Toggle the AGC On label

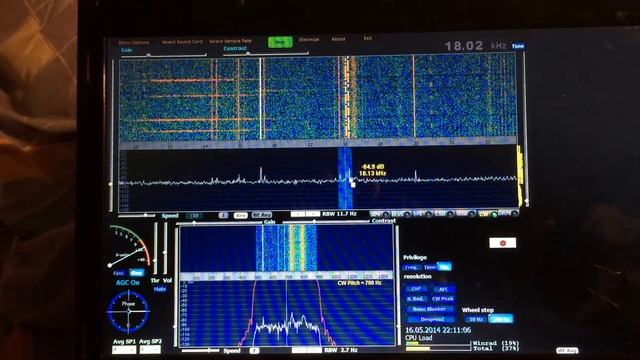coord(127,282)
